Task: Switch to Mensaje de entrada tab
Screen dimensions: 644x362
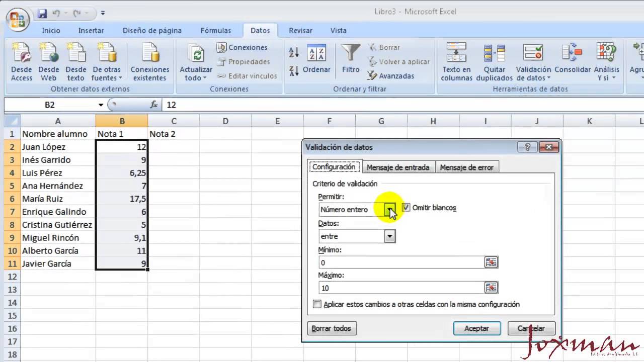Action: 398,167
